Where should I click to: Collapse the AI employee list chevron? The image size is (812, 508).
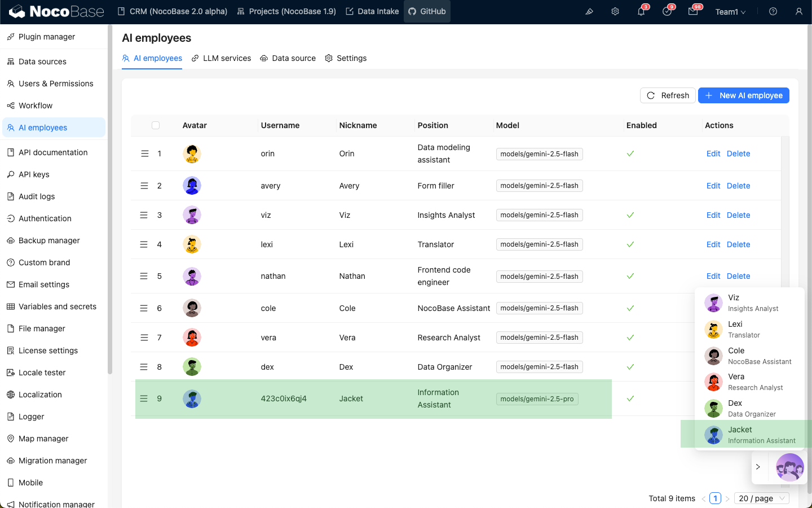(x=758, y=467)
